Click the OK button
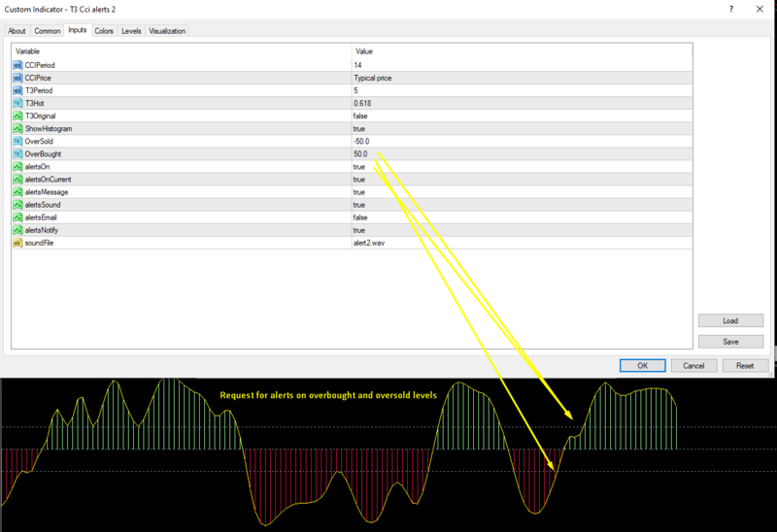This screenshot has width=777, height=532. (x=642, y=366)
